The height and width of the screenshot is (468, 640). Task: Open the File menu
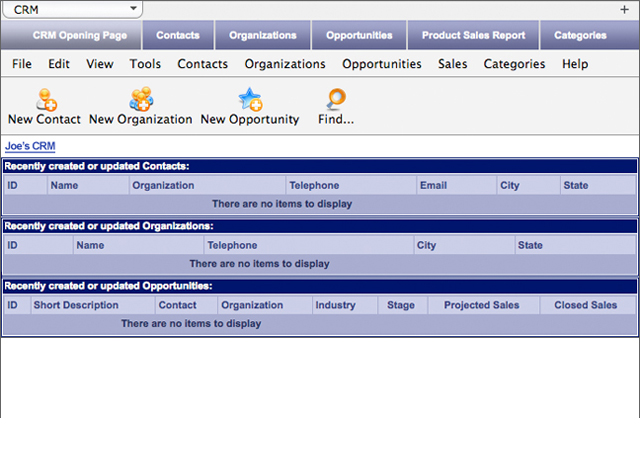point(22,64)
